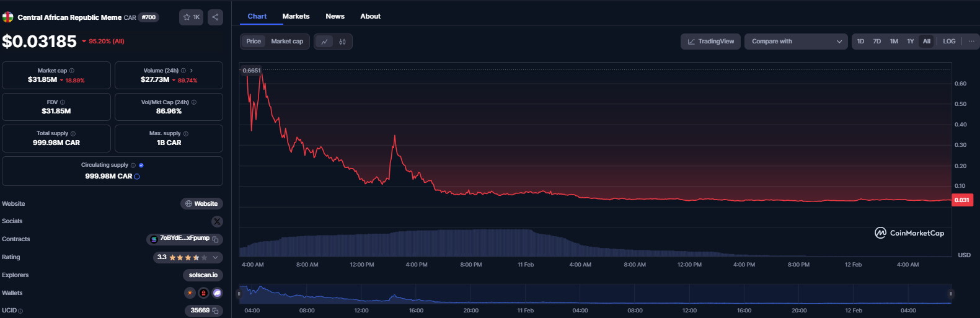This screenshot has height=318, width=980.
Task: Click the Market cap info icon
Action: (72, 71)
